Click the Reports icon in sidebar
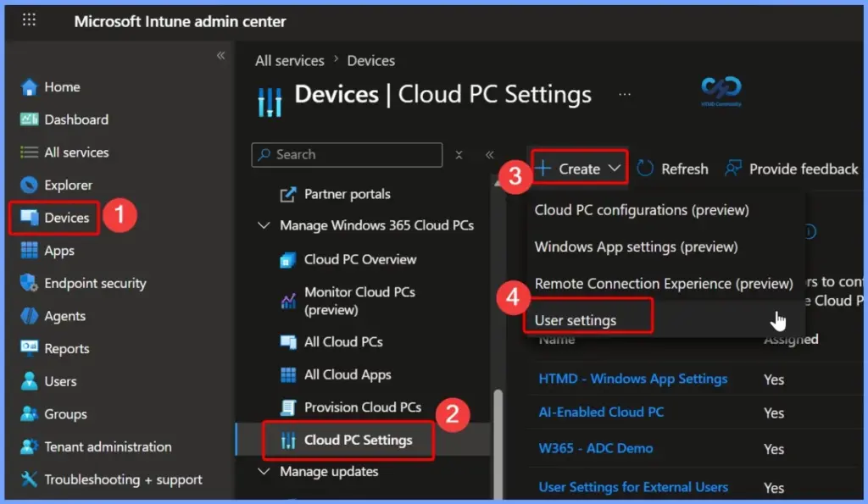The width and height of the screenshot is (868, 504). click(x=29, y=347)
